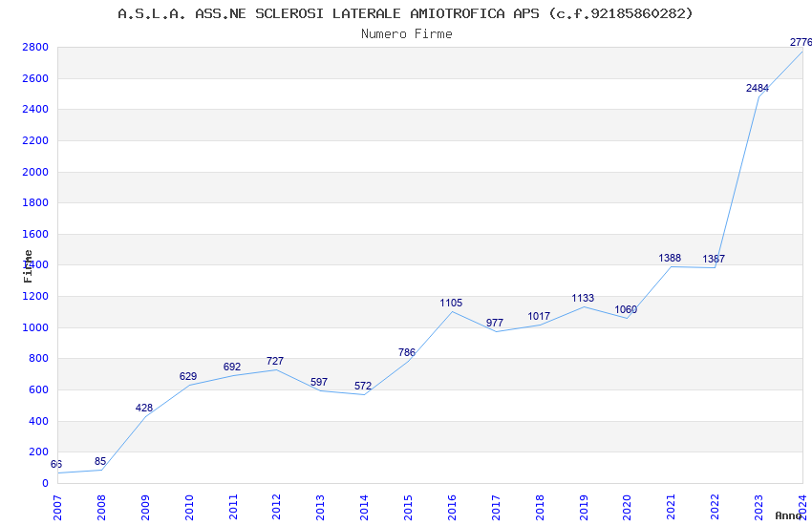Click x-axis year 2016
812x525 pixels.
coord(452,508)
